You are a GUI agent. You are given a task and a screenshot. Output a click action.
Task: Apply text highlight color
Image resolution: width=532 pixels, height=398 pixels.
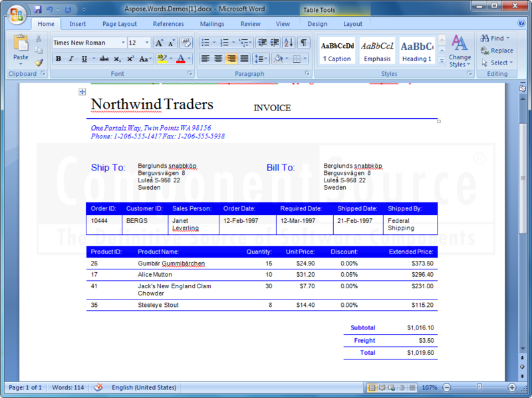pos(162,59)
